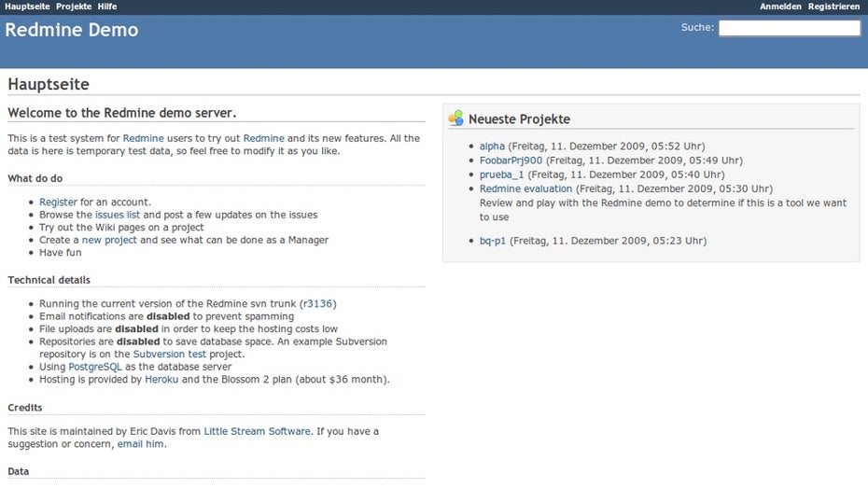
Task: Click Anmelden to sign in
Action: [780, 7]
